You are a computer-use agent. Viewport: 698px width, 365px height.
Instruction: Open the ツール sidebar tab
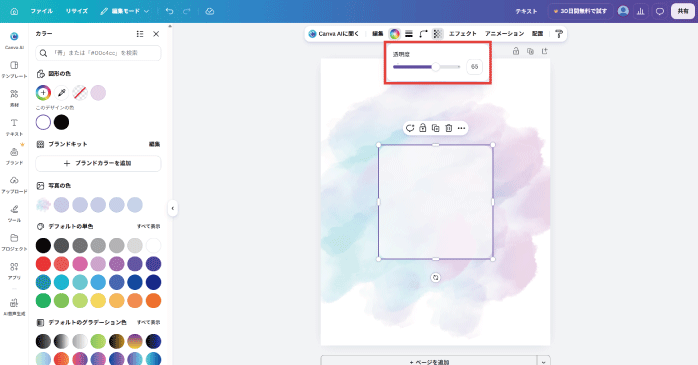point(14,214)
